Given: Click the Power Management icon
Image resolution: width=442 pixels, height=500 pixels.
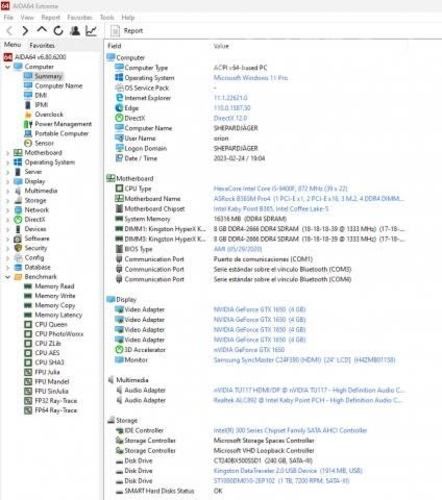Looking at the screenshot, I should coord(28,124).
